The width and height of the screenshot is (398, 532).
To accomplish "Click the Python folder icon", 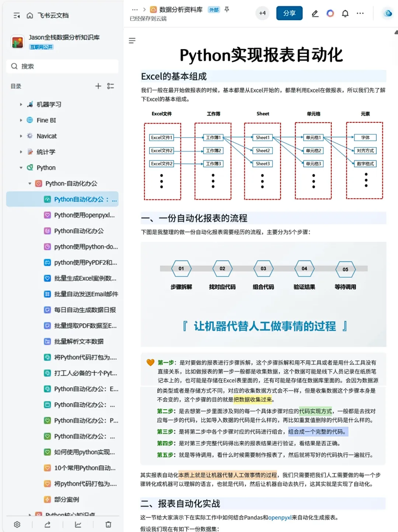I will coord(30,168).
